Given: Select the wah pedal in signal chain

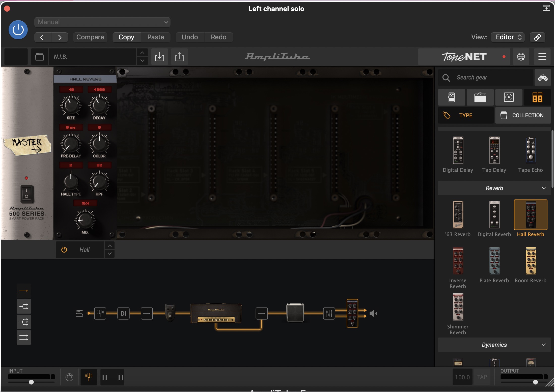Looking at the screenshot, I should coord(170,313).
